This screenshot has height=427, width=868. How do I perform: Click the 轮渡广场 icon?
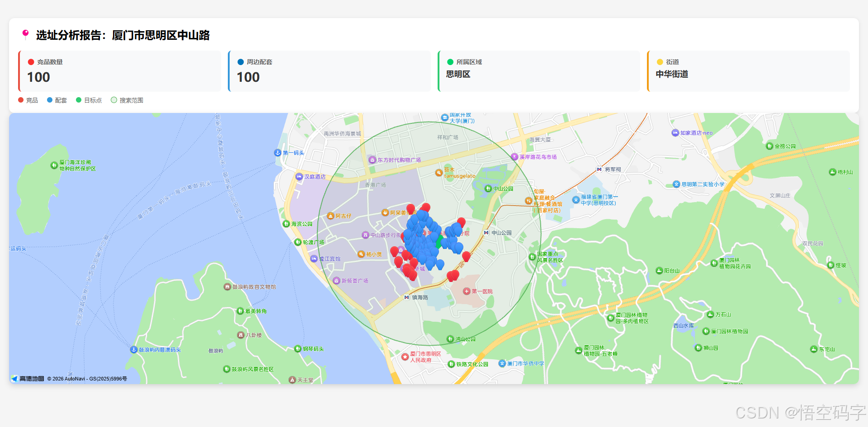(x=297, y=242)
